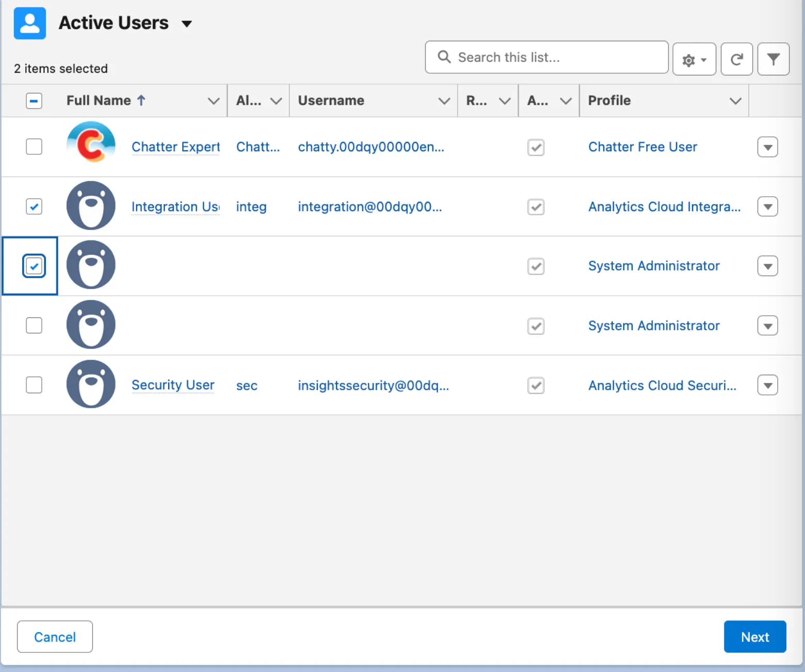Click the Chatter Free User profile link
This screenshot has width=805, height=672.
pyautogui.click(x=642, y=147)
